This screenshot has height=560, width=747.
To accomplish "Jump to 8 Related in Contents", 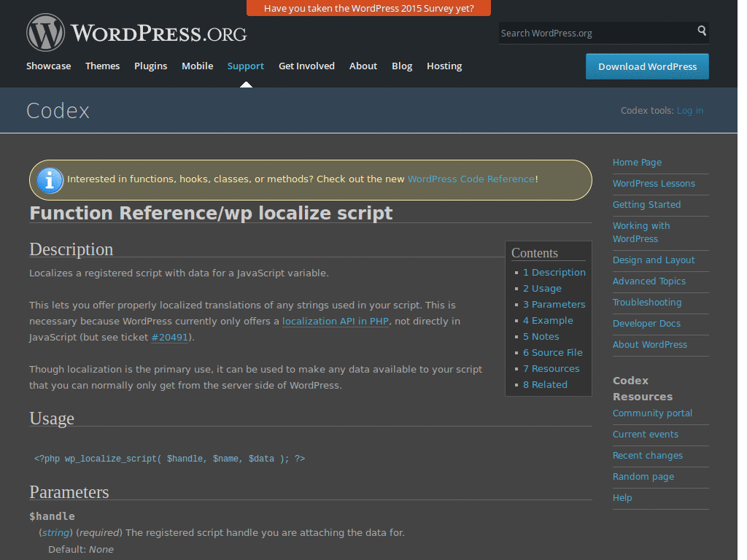I will (x=545, y=385).
